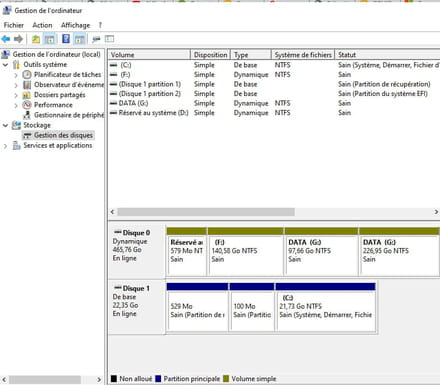
Task: Click the volume list scroll left arrow
Action: tap(112, 212)
